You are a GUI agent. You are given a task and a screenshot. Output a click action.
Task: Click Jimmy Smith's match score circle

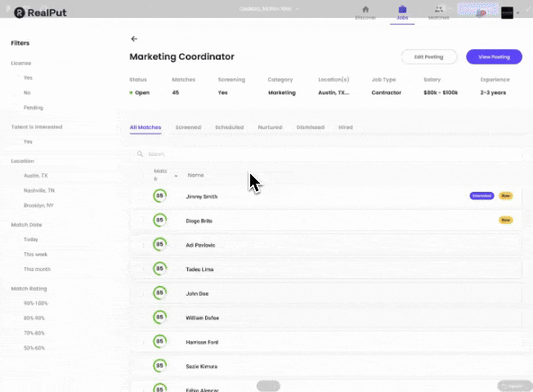pyautogui.click(x=159, y=197)
